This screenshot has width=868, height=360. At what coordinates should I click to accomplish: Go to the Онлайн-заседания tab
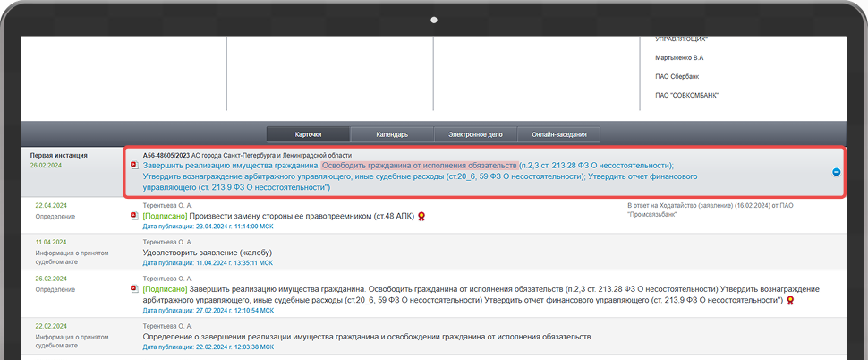click(559, 134)
